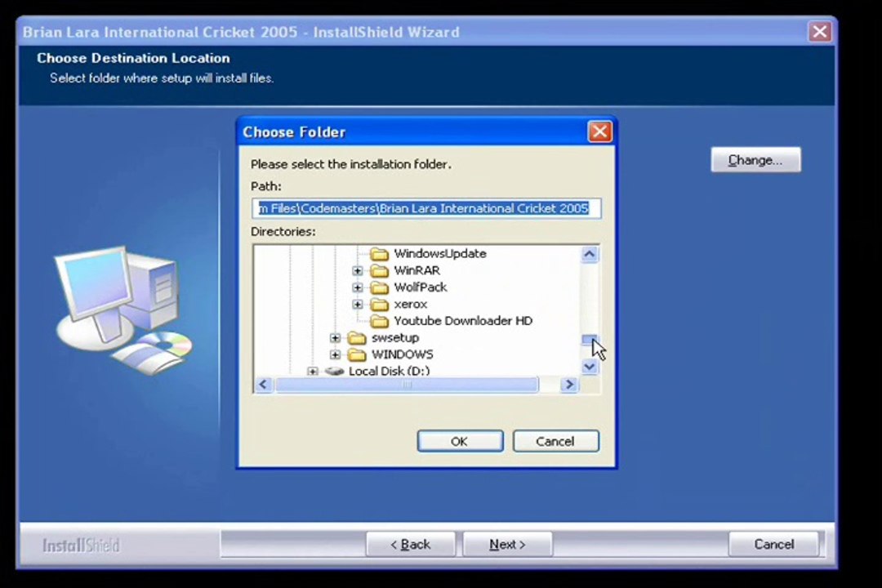882x588 pixels.
Task: Expand the WolfPack folder node
Action: tap(357, 287)
